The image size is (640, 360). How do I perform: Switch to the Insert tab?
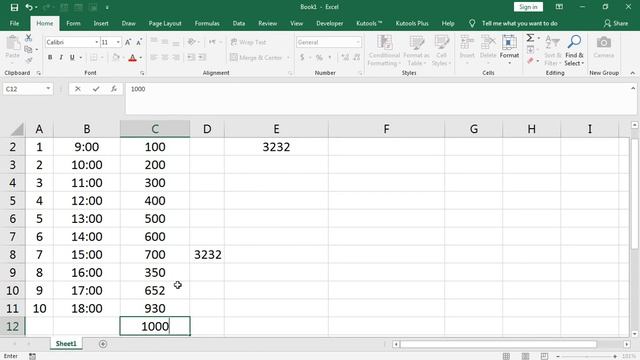(101, 24)
